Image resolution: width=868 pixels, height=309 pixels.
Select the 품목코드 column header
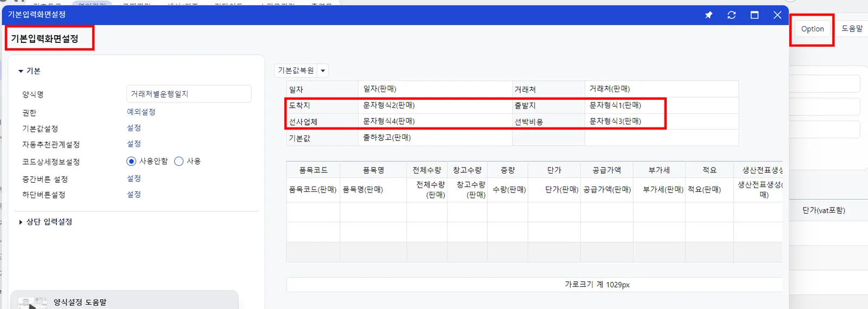click(x=313, y=170)
